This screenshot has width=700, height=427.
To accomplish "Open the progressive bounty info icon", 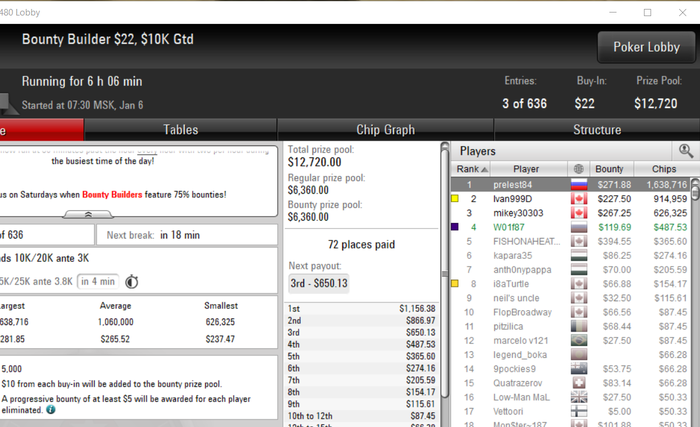I will pyautogui.click(x=51, y=410).
